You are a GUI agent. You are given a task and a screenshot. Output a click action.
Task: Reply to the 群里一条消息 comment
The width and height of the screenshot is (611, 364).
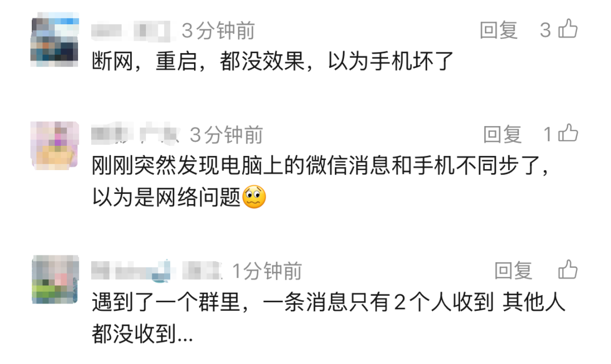513,271
